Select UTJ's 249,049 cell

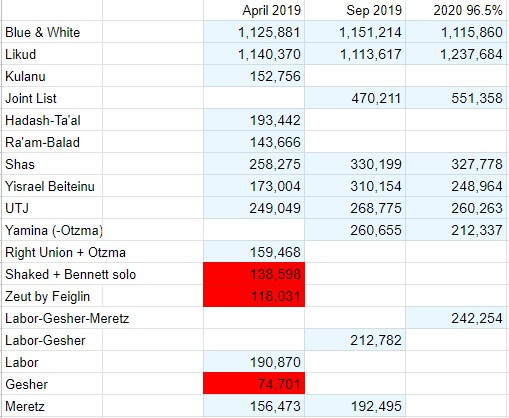click(x=254, y=208)
